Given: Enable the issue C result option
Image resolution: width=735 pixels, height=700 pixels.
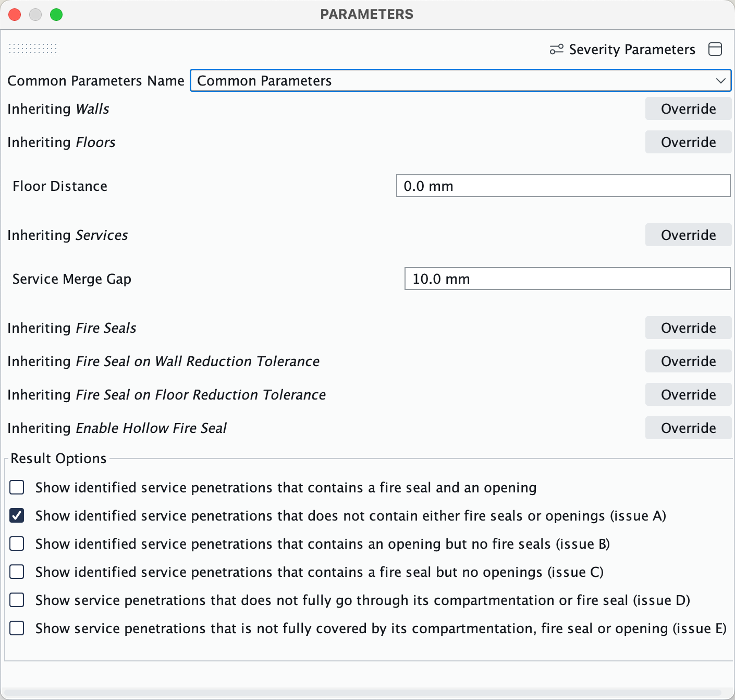Looking at the screenshot, I should (17, 572).
